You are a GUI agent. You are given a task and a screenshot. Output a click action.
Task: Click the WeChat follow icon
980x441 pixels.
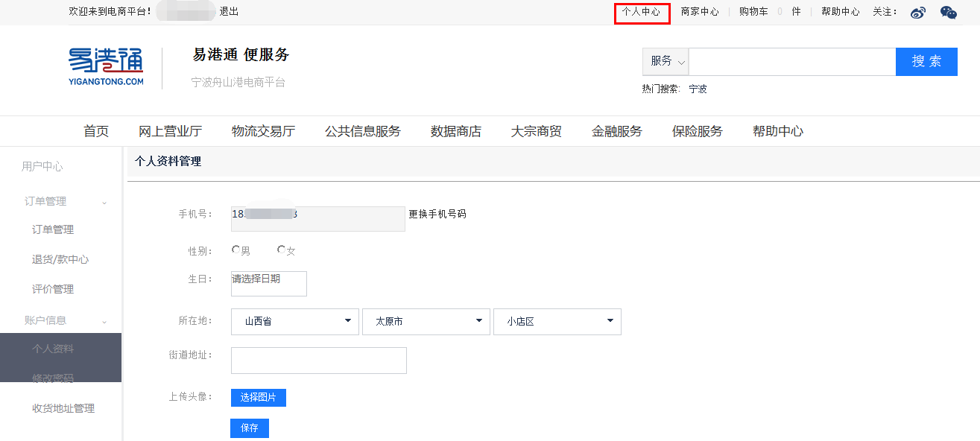click(x=948, y=13)
